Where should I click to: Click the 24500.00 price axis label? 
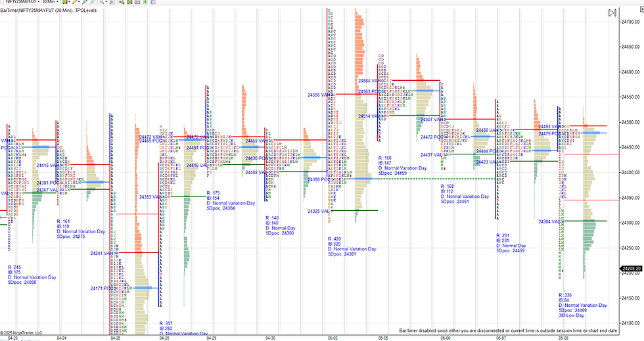pos(630,122)
